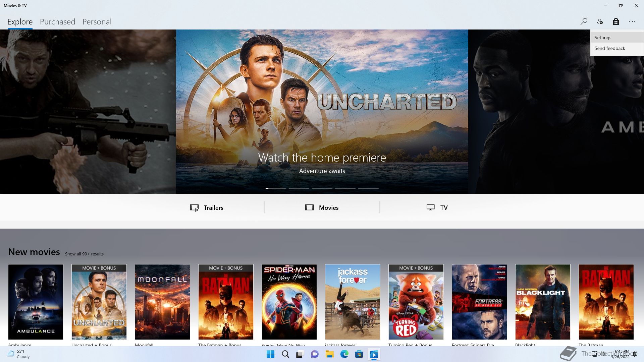Screen dimensions: 644x362
Task: Jump to third carousel slide indicator
Action: coord(322,188)
